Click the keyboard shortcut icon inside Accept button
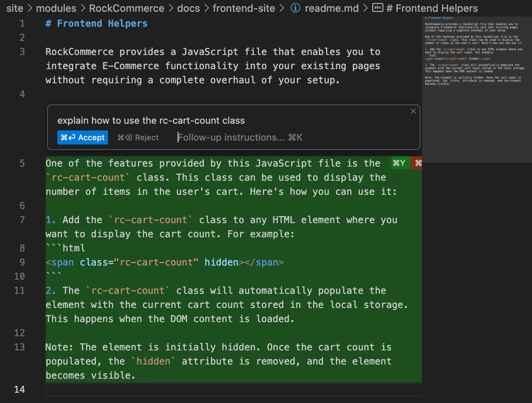The width and height of the screenshot is (532, 403). pyautogui.click(x=68, y=137)
